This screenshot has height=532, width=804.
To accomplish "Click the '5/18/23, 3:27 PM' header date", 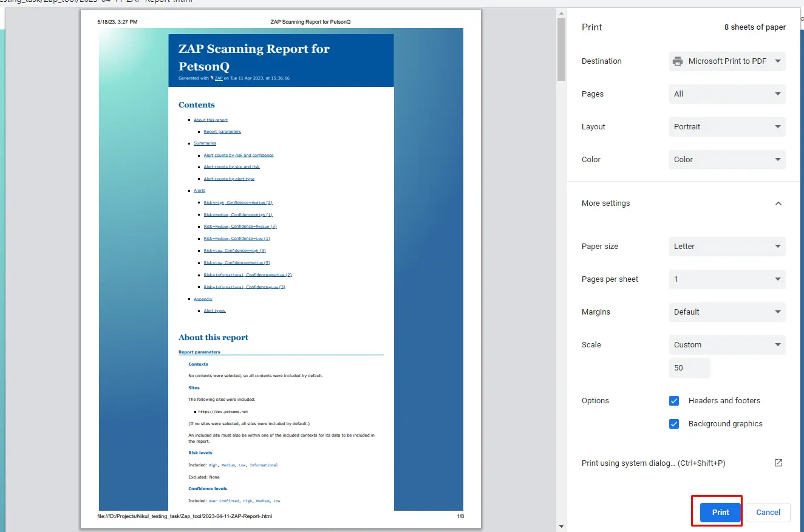I will (x=117, y=22).
